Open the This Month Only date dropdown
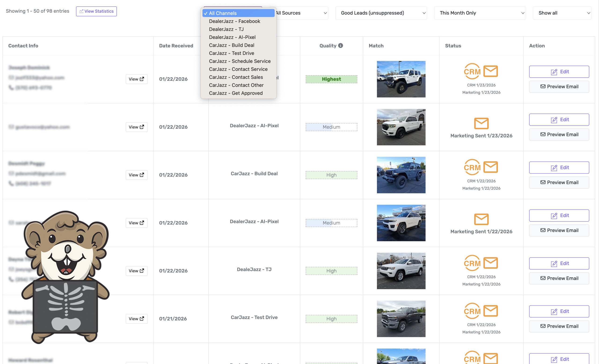Image resolution: width=599 pixels, height=364 pixels. (479, 13)
